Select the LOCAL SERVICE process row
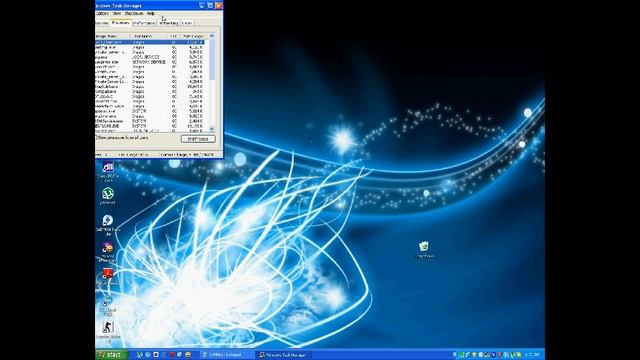Viewport: 640px width, 360px height. click(x=151, y=57)
